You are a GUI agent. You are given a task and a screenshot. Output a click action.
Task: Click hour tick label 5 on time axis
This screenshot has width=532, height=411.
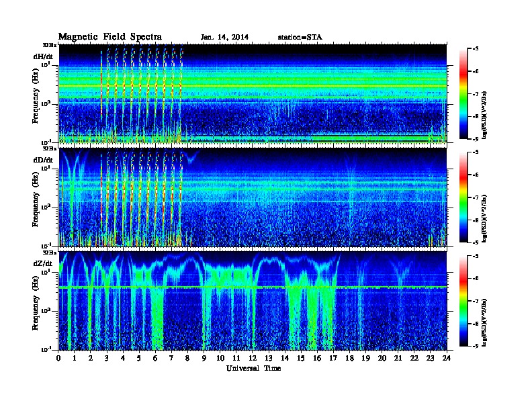coord(139,358)
